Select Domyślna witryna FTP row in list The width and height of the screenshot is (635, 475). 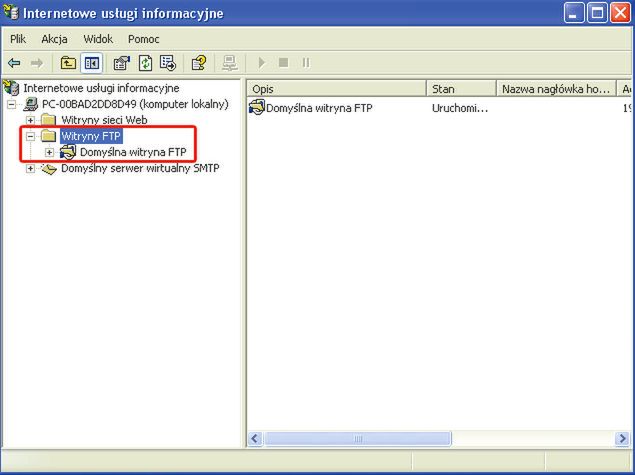(x=319, y=108)
